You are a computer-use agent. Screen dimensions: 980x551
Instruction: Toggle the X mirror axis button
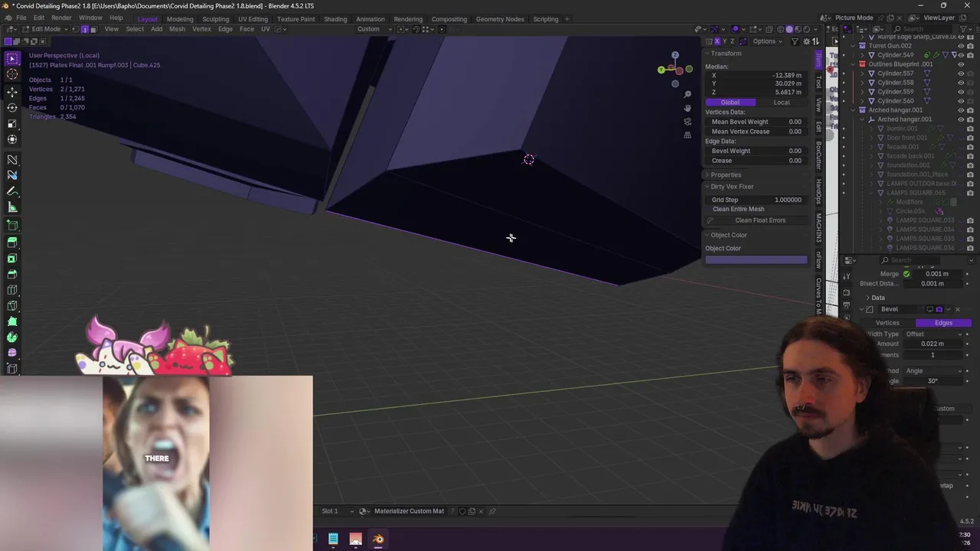(717, 41)
